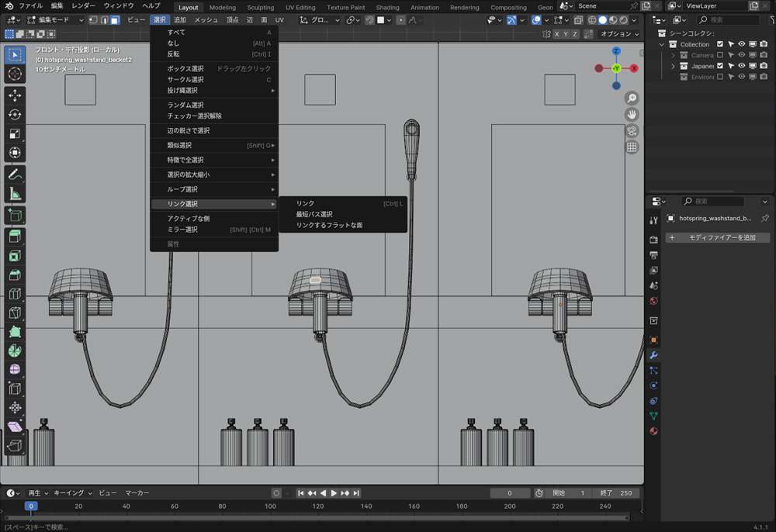Uncheck the Collection exclude checkbox
The width and height of the screenshot is (776, 532).
(x=720, y=44)
